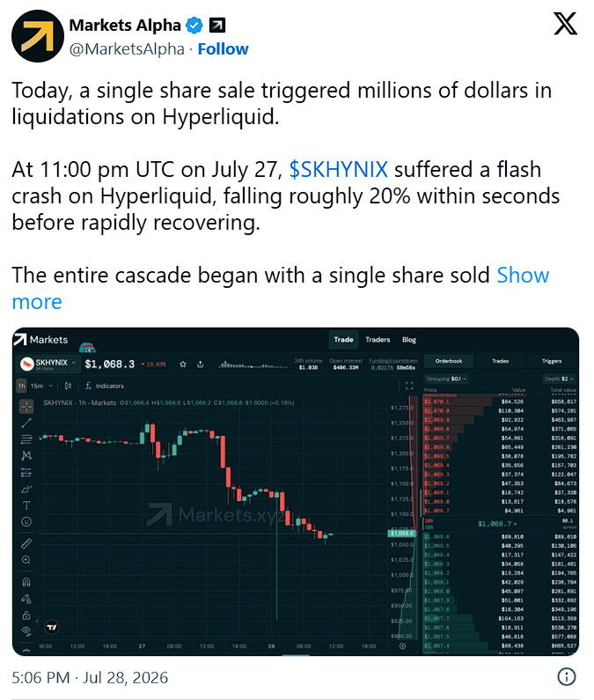Select the trend line drawing tool
Image resolution: width=594 pixels, height=700 pixels.
[26, 423]
